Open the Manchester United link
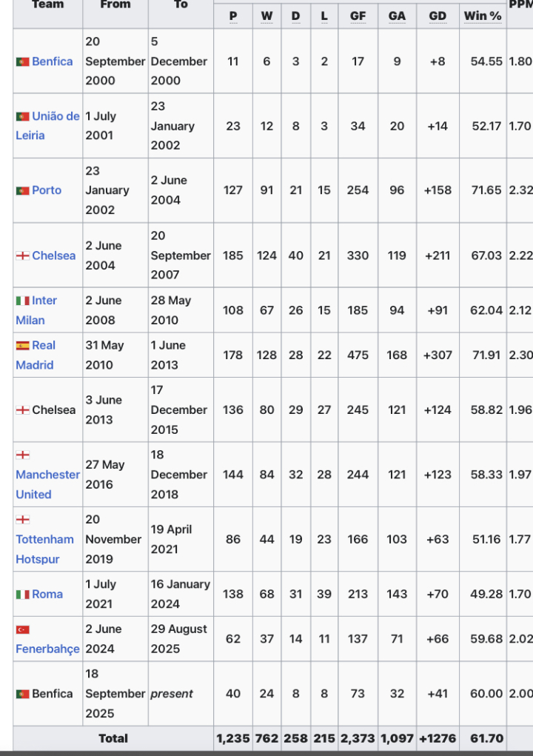 [47, 484]
